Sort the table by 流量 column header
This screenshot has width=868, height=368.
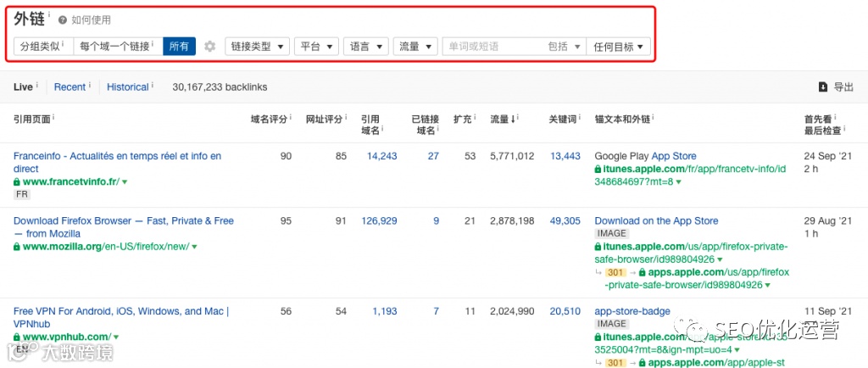(503, 119)
